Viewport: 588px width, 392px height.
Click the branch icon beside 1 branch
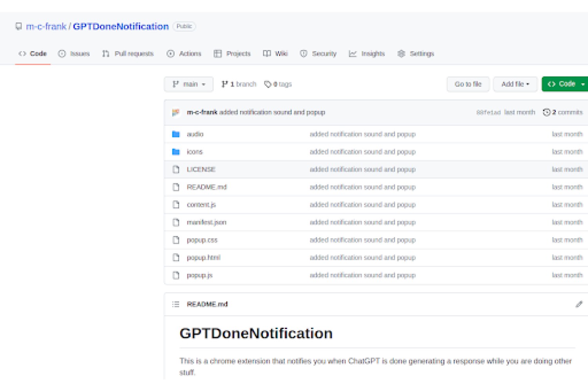point(225,84)
